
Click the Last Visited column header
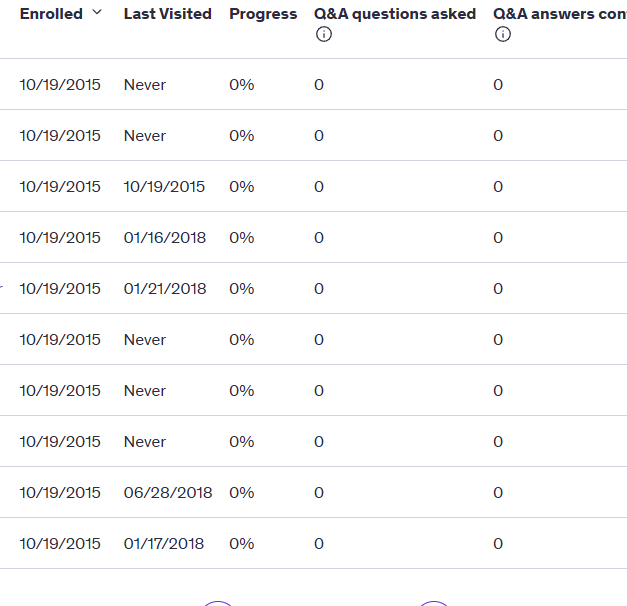[x=168, y=14]
